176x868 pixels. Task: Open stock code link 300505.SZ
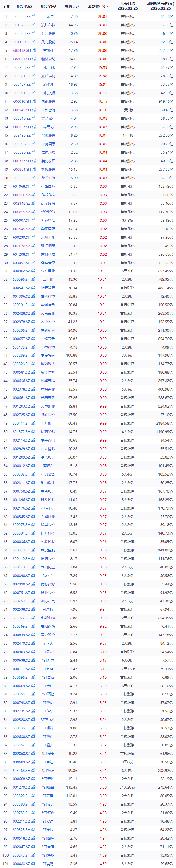click(22, 16)
